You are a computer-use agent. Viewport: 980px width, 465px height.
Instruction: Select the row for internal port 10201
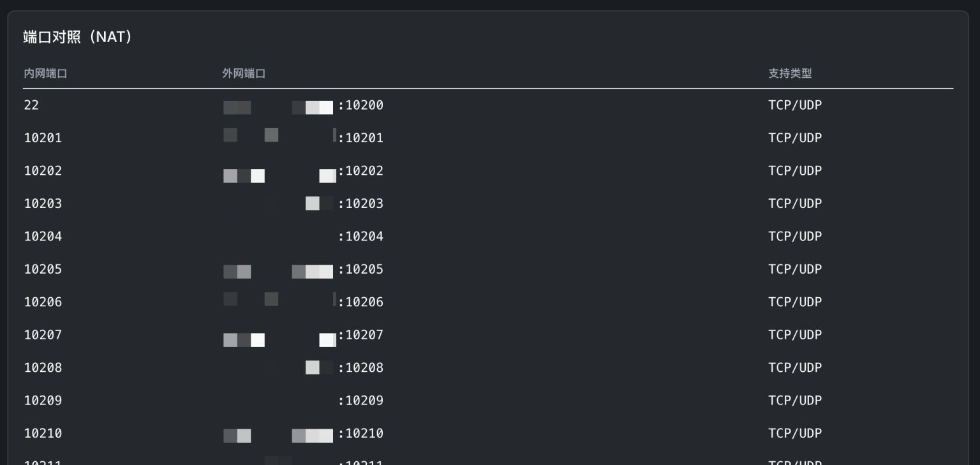[x=43, y=138]
